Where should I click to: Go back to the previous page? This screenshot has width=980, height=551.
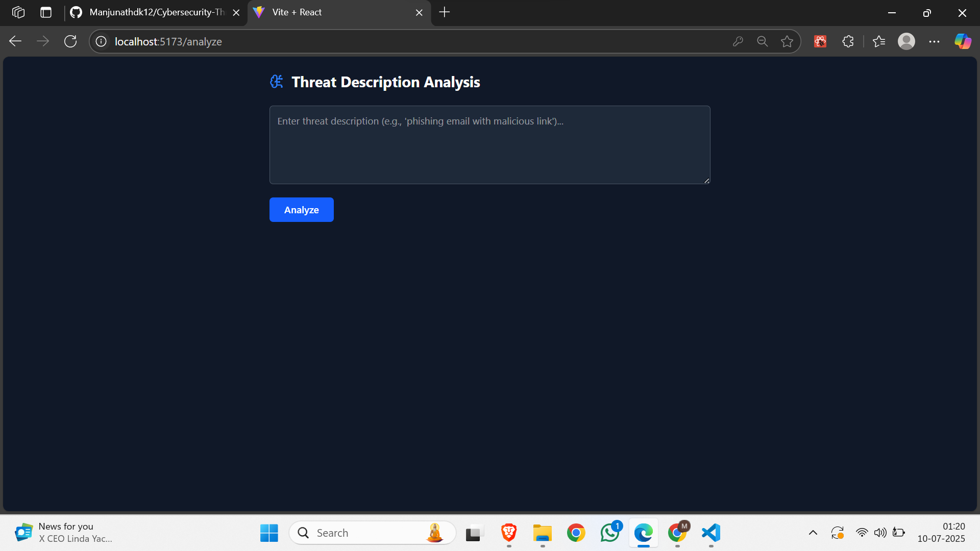(x=15, y=41)
